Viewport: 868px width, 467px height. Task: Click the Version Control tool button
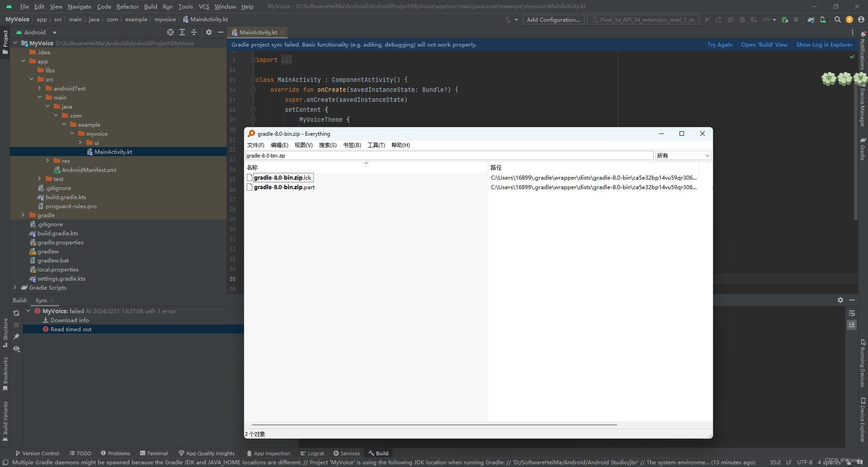coord(37,453)
